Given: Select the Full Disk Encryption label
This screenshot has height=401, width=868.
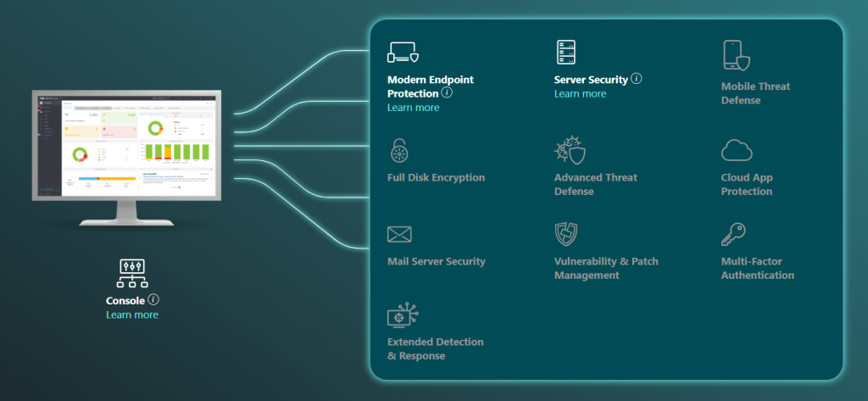Looking at the screenshot, I should pyautogui.click(x=436, y=178).
